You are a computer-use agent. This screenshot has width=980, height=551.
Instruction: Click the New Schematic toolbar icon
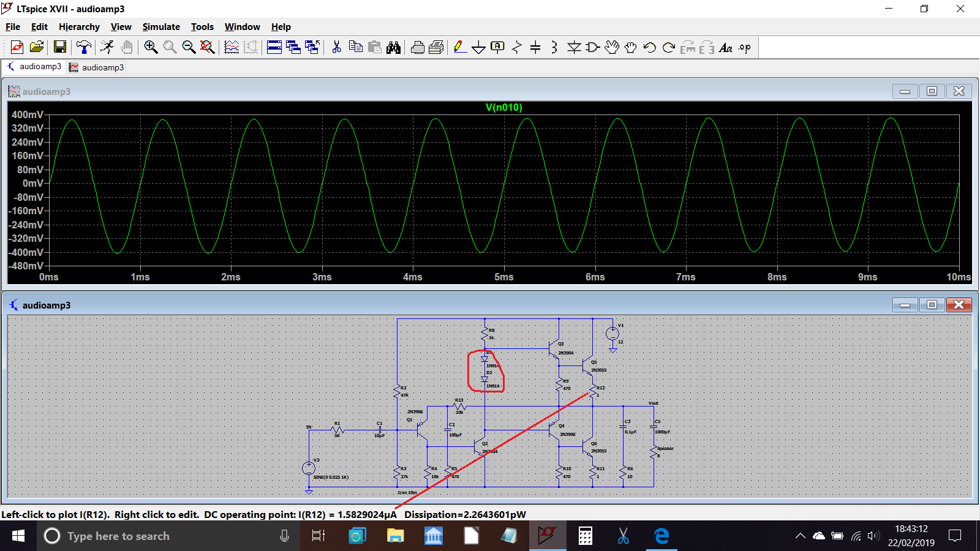17,47
